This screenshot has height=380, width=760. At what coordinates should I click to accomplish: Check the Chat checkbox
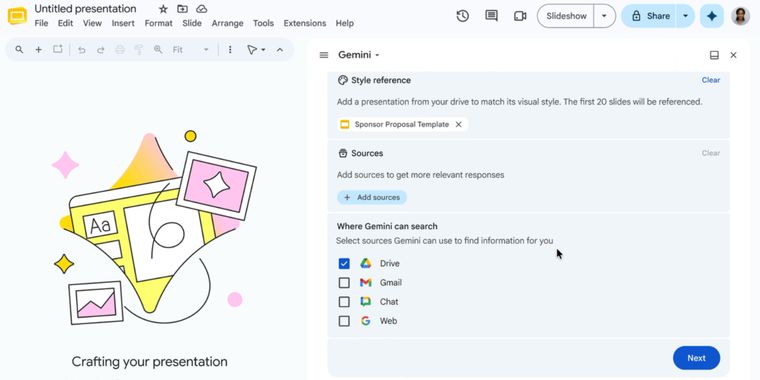coord(344,302)
